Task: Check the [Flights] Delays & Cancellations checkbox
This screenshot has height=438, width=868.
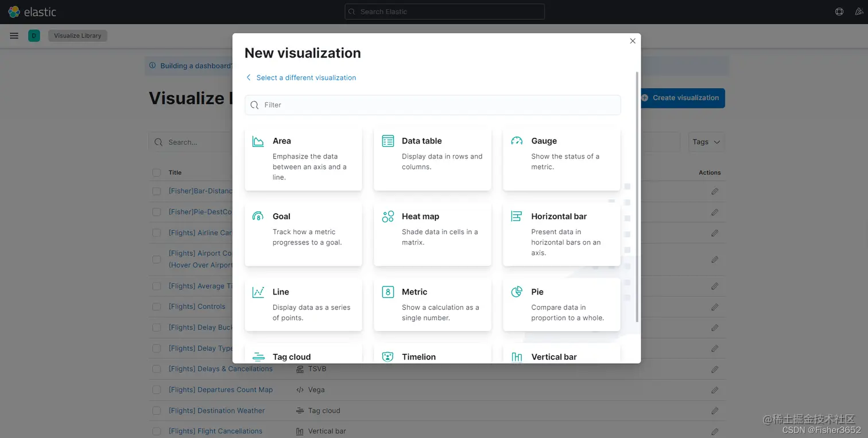Action: [x=157, y=369]
